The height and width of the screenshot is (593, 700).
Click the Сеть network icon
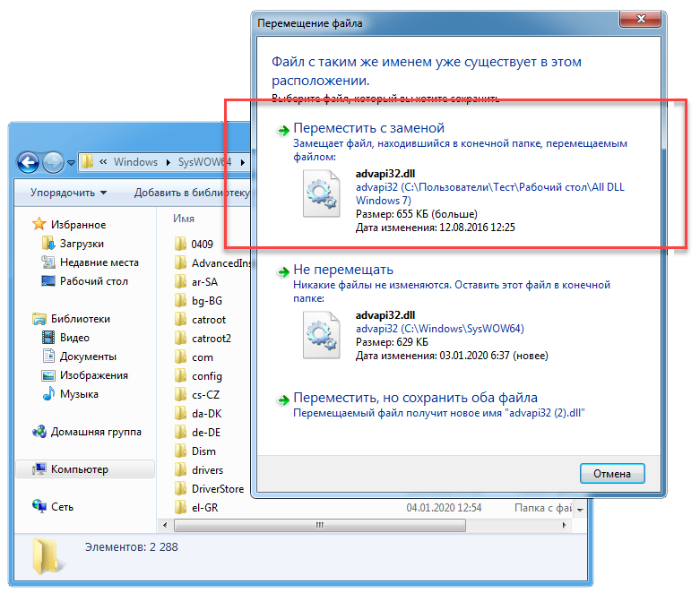(39, 506)
